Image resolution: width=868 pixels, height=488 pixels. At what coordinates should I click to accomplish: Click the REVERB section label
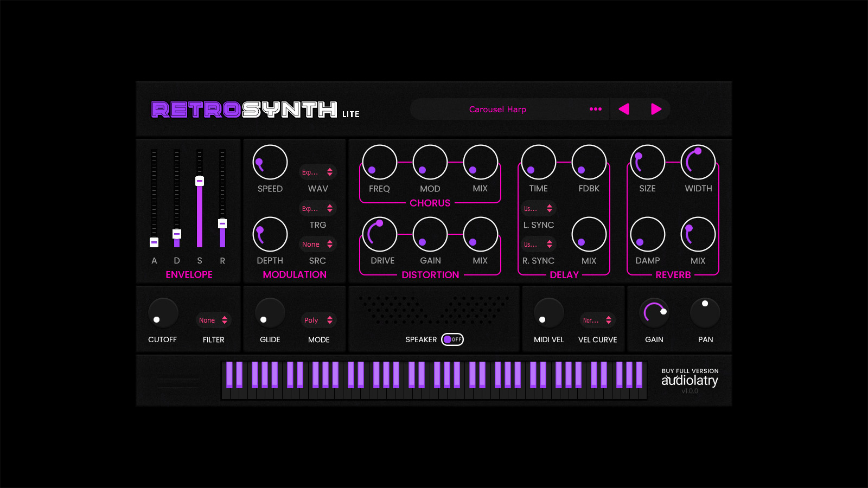673,275
